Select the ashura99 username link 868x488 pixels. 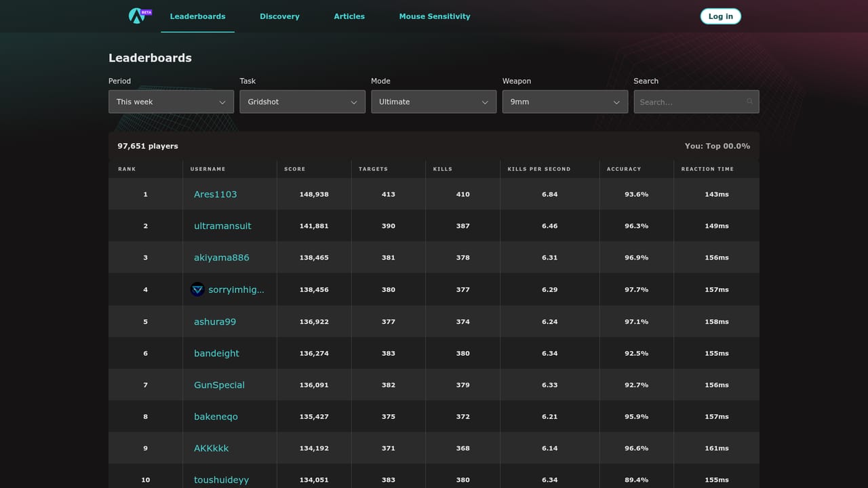(x=215, y=321)
